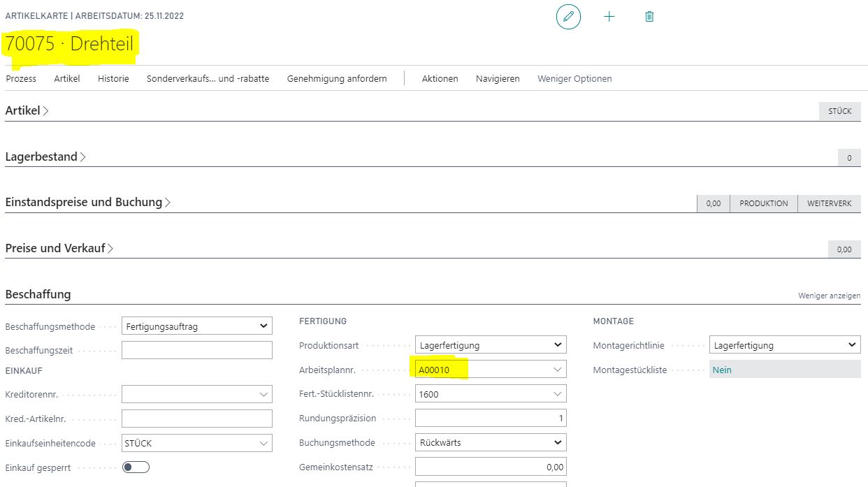Expand the Preise und Verkauf section
868x487 pixels.
click(x=59, y=248)
